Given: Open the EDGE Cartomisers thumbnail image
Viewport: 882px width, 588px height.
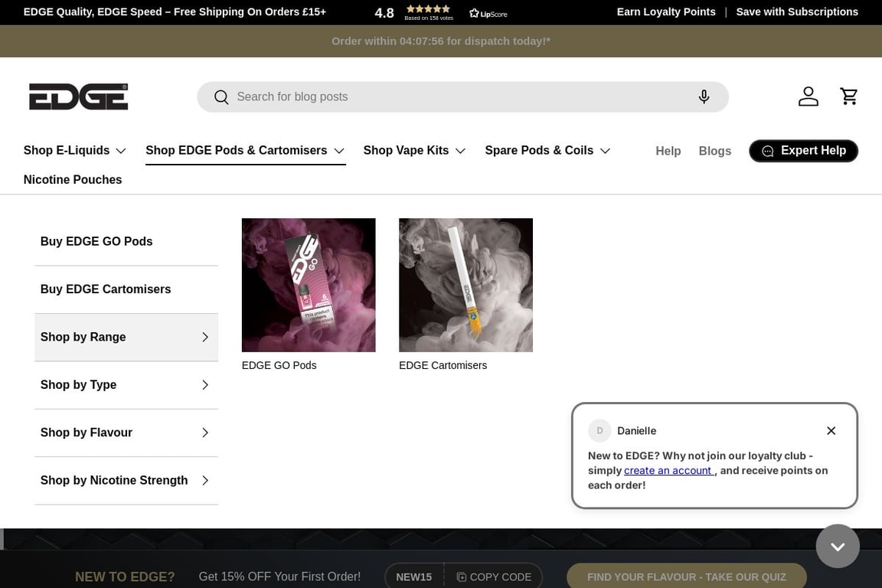Looking at the screenshot, I should [x=465, y=286].
